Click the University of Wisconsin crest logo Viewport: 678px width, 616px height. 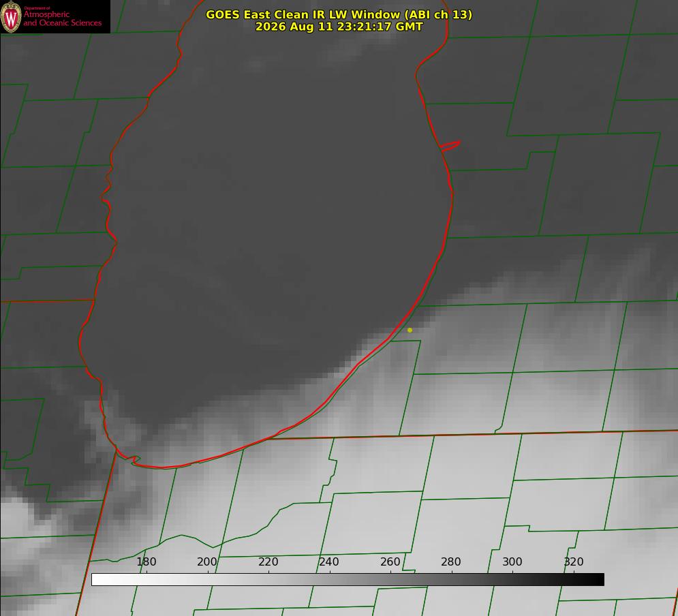(x=11, y=16)
